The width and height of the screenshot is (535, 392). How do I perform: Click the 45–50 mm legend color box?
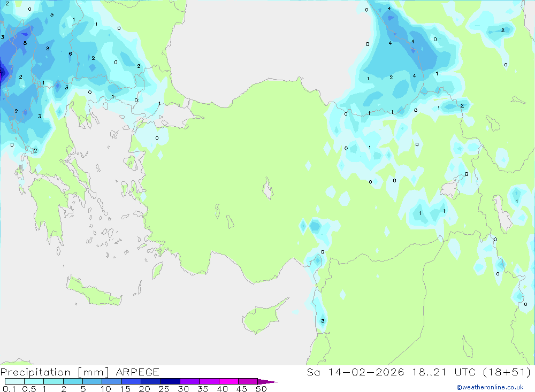pos(248,381)
